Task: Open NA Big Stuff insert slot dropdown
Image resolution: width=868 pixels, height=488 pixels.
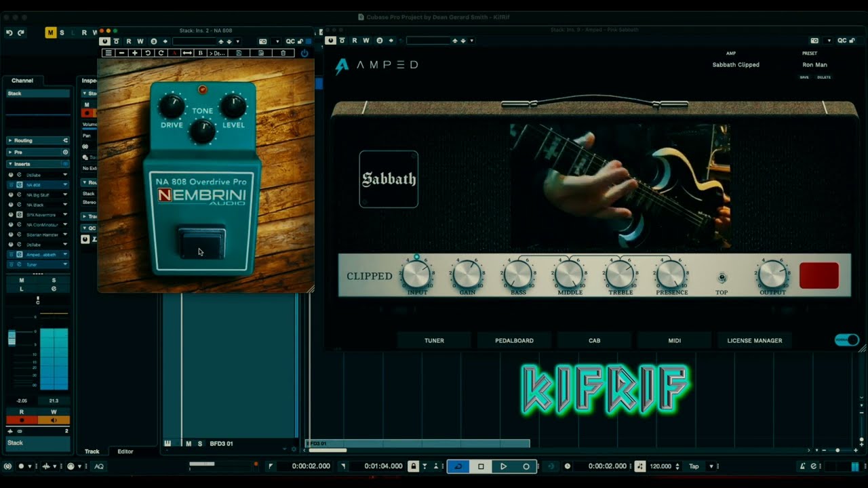Action: (65, 195)
